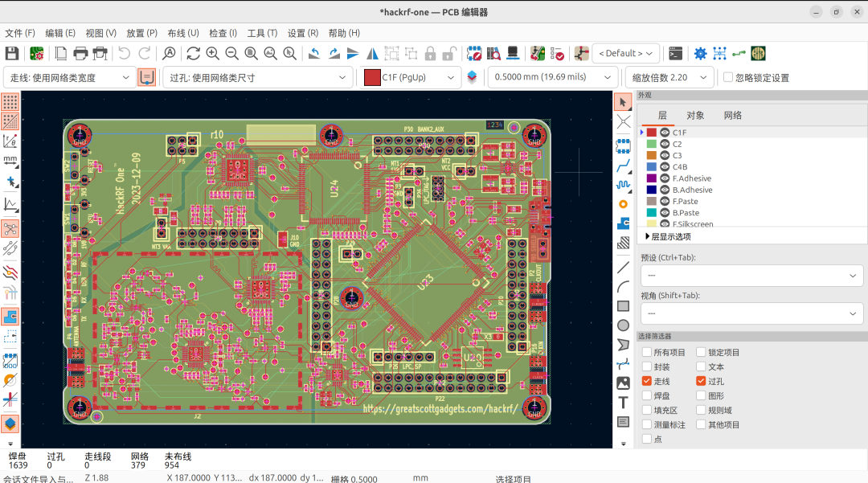Open the 编辑 (E) menu
Screen dimensions: 868x483
pyautogui.click(x=60, y=33)
